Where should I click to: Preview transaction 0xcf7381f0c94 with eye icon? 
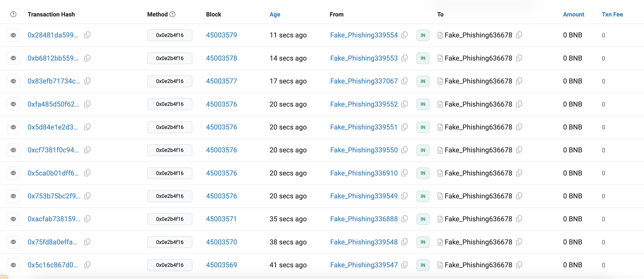(x=13, y=150)
